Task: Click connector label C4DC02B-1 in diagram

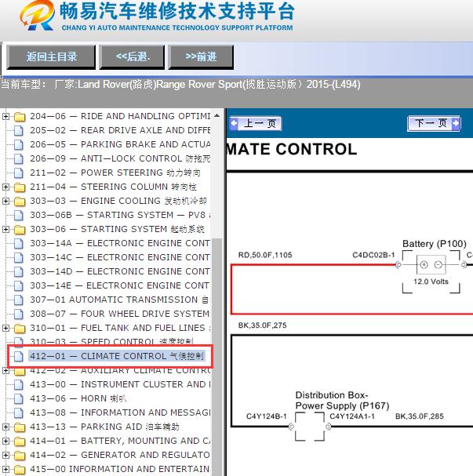Action: tap(373, 255)
